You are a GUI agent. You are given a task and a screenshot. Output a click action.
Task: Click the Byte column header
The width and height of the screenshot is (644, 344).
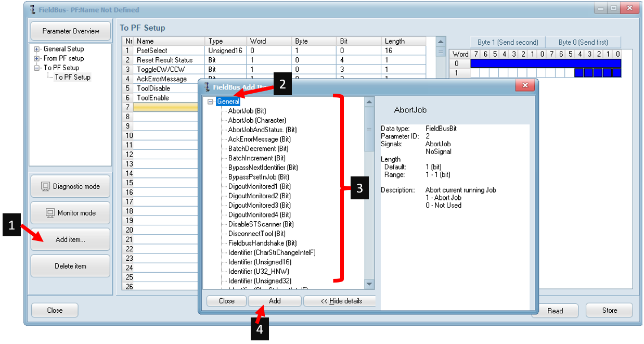315,41
